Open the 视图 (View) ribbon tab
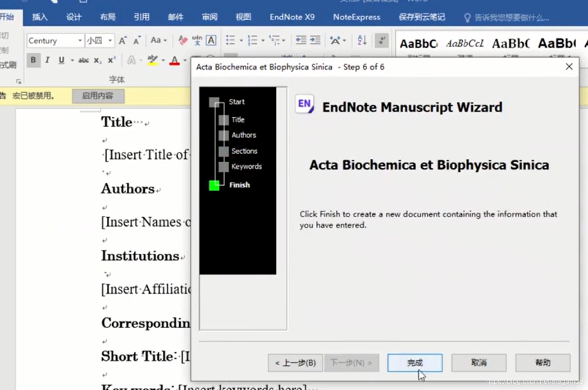Image resolution: width=588 pixels, height=390 pixels. 243,17
